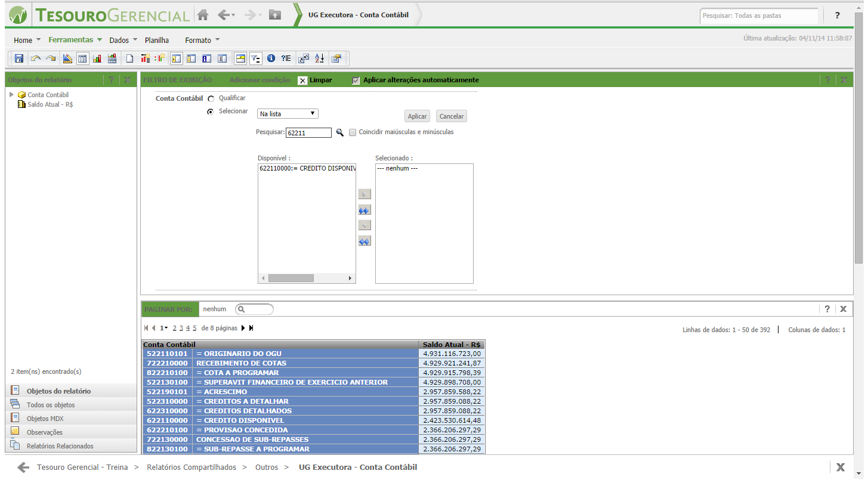Remove all selected items with double left arrow
Viewport: 868px width, 483px height.
pos(364,241)
